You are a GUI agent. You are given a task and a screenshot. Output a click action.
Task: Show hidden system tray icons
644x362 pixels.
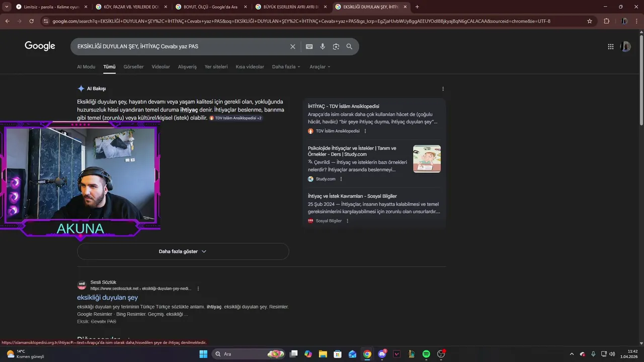(571, 354)
